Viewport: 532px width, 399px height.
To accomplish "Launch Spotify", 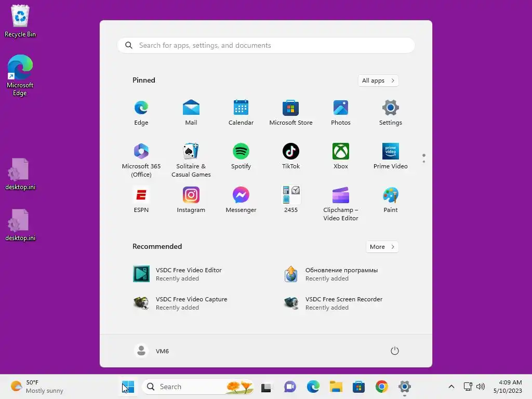I will pos(241,157).
